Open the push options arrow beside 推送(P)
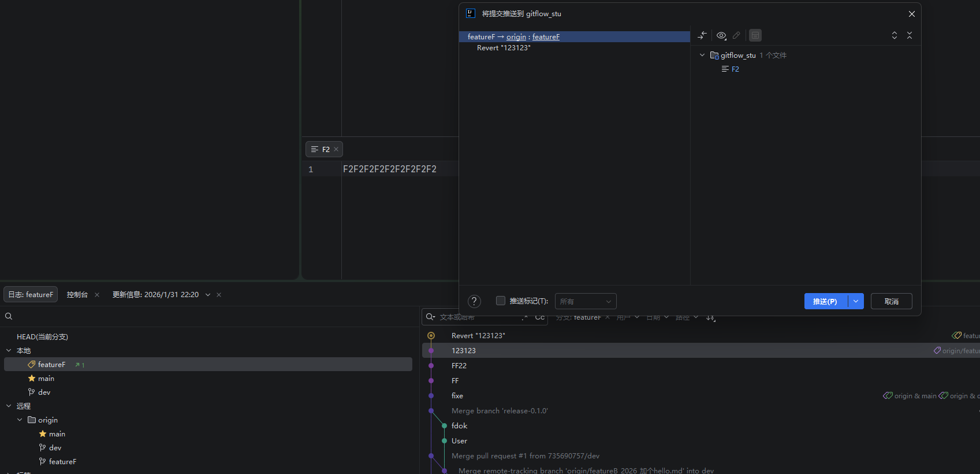The image size is (980, 474). pyautogui.click(x=856, y=301)
